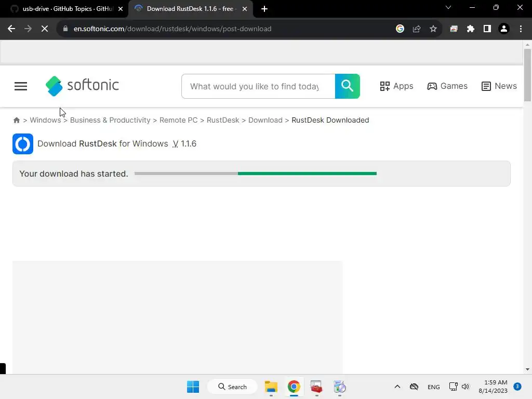Viewport: 532px width, 399px height.
Task: Focus the Softonic search field
Action: [258, 86]
